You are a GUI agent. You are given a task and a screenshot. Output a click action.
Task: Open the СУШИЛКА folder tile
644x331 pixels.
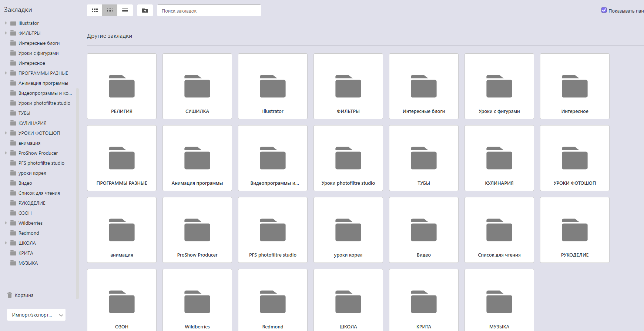click(x=197, y=86)
